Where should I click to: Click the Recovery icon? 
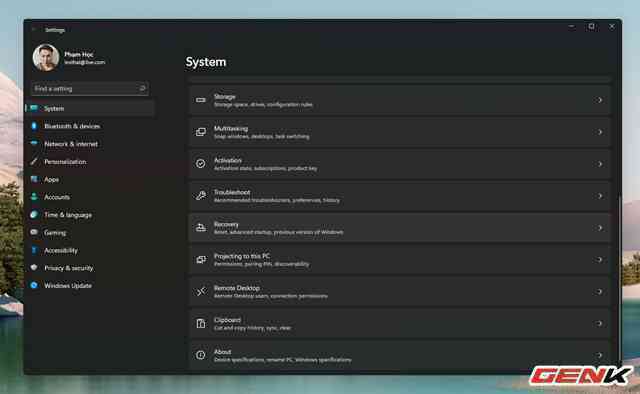click(200, 227)
